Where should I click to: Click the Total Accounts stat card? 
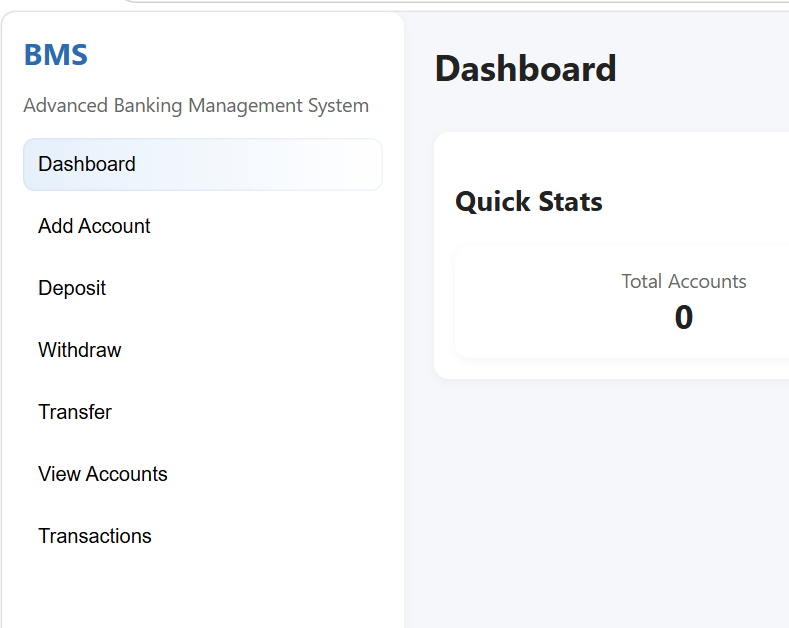point(622,302)
